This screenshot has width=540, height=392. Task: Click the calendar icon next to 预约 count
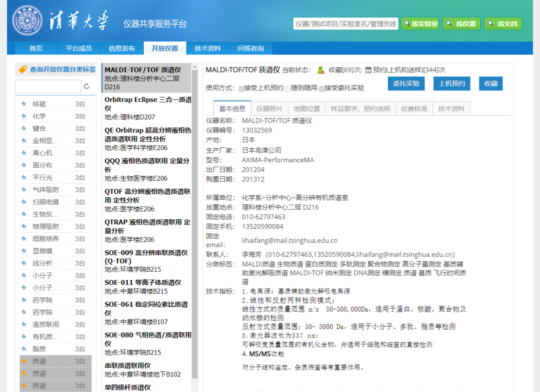coord(368,70)
